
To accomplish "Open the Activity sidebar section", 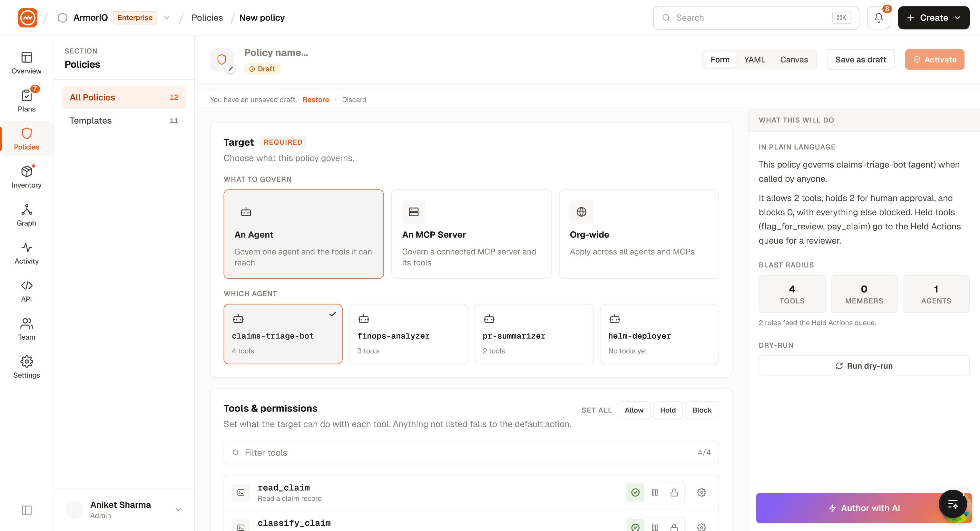I will pyautogui.click(x=27, y=253).
